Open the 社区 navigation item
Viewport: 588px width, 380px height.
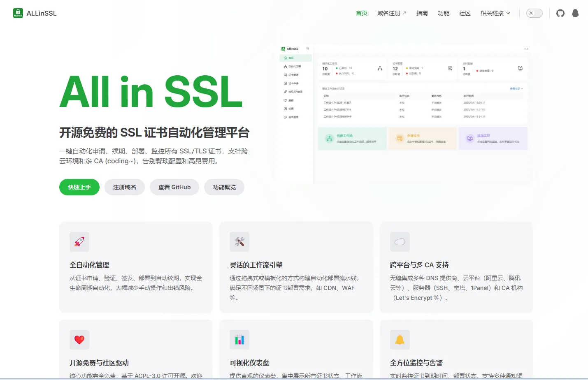(x=465, y=13)
